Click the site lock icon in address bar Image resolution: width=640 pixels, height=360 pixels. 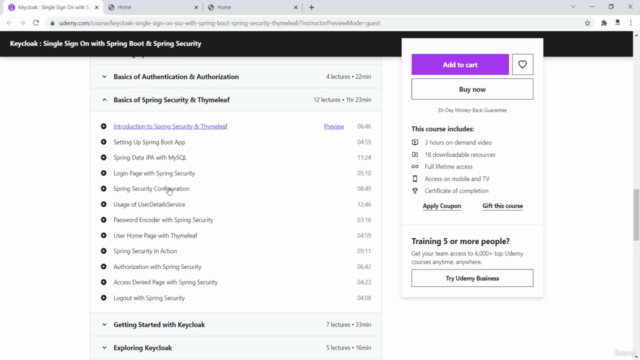pos(52,23)
